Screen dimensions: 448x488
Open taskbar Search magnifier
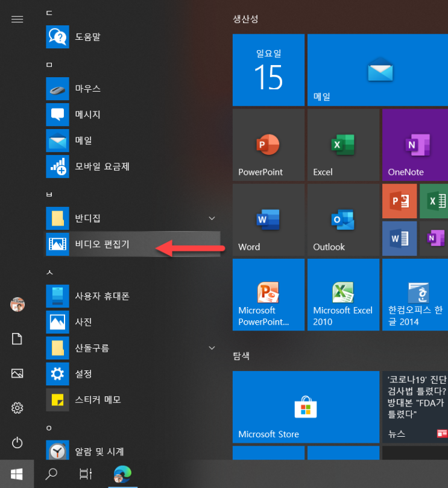tap(51, 474)
